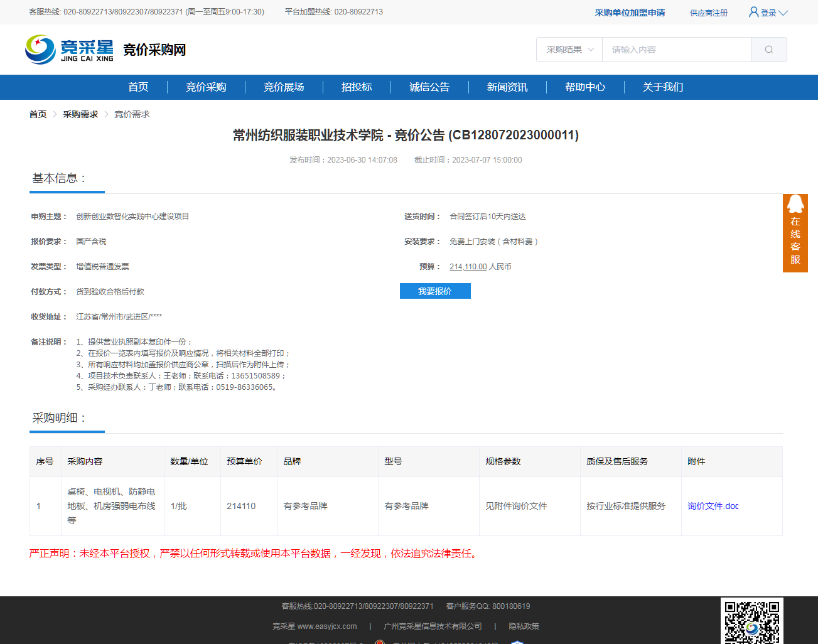This screenshot has height=644, width=818.
Task: Open the 供应商注册 link
Action: coord(708,13)
